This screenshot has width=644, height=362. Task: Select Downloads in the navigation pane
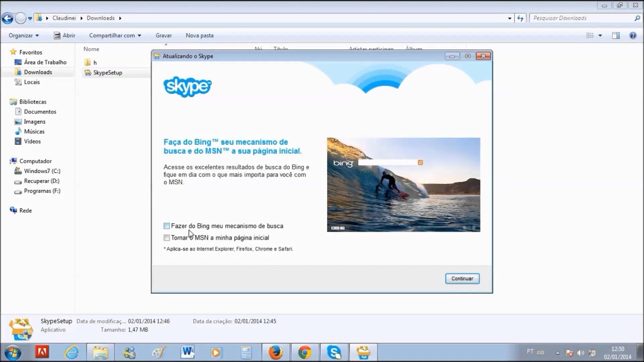(x=38, y=72)
